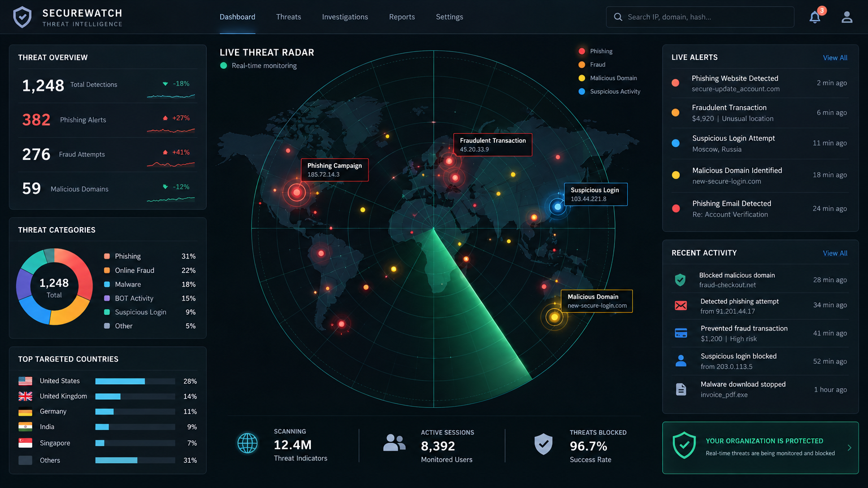Open the notifications bell
The width and height of the screenshot is (868, 488).
pyautogui.click(x=815, y=17)
